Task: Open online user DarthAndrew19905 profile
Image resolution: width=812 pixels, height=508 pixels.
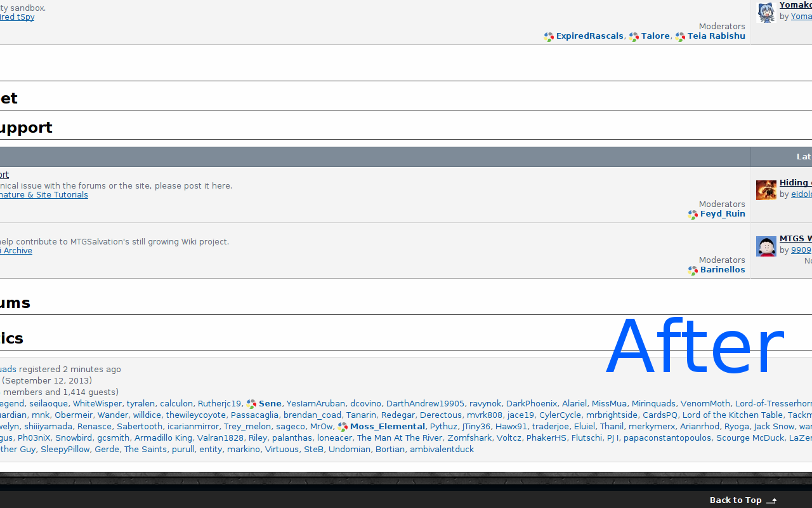Action: (425, 404)
